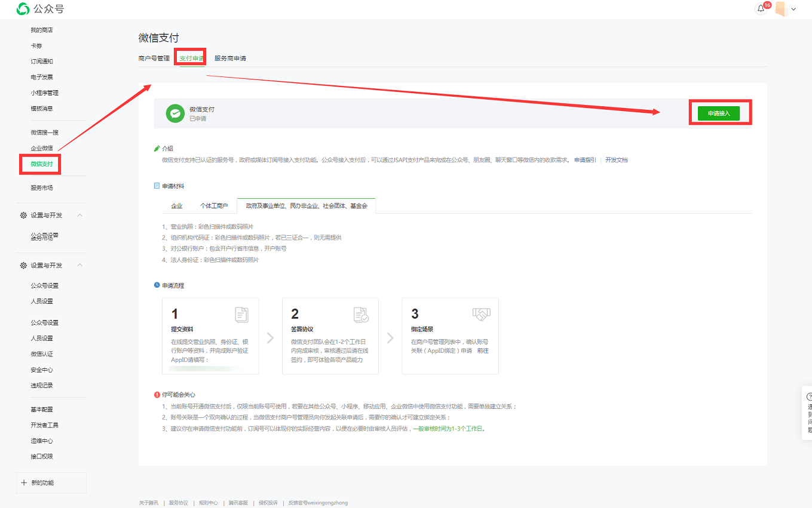Viewport: 812px width, 508px height.
Task: Click the 新的功能 box in the sidebar
Action: (51, 483)
